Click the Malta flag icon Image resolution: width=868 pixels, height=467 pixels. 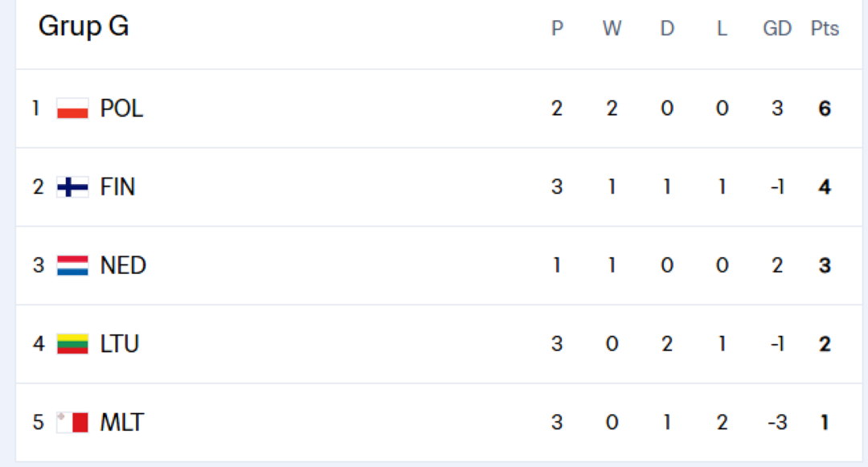pyautogui.click(x=72, y=423)
